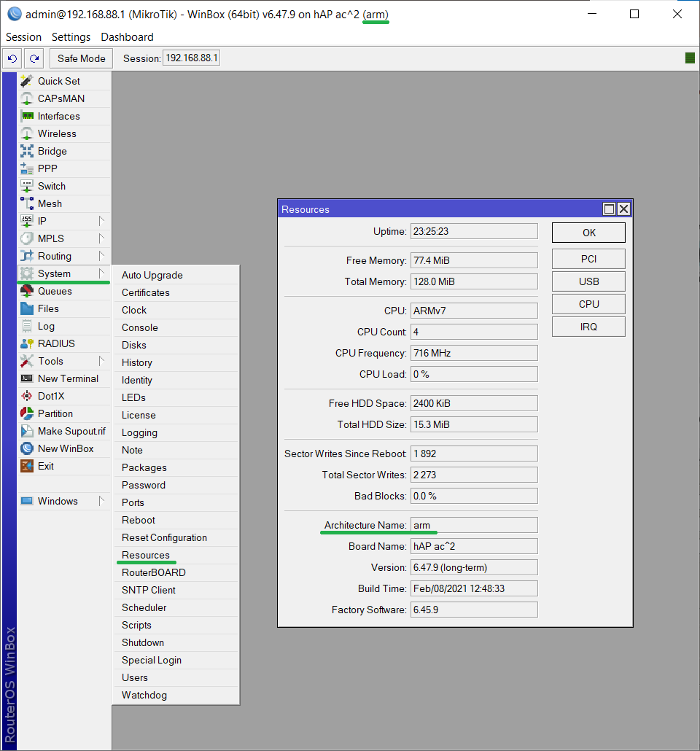Expand the MPLS submenu arrow
This screenshot has height=751, width=700.
coord(101,238)
